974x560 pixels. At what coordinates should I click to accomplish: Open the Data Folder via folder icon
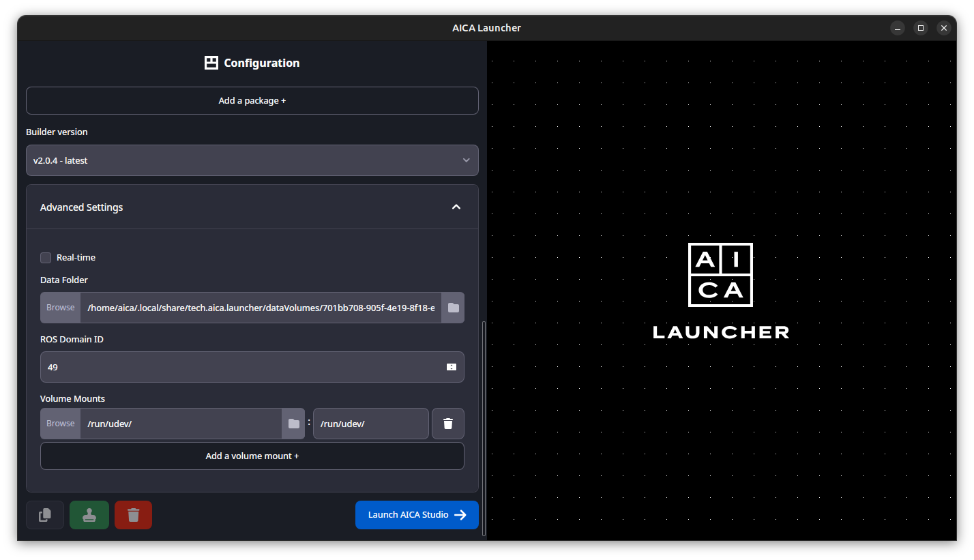453,308
